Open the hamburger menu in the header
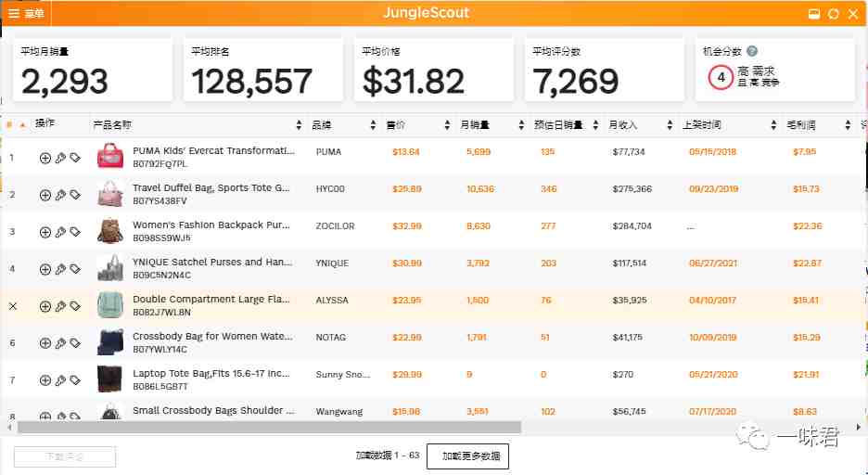Screen dimensions: 868x475 tap(14, 14)
